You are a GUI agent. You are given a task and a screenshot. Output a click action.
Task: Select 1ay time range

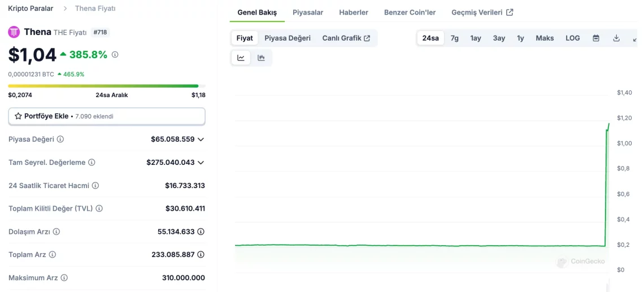click(x=476, y=38)
